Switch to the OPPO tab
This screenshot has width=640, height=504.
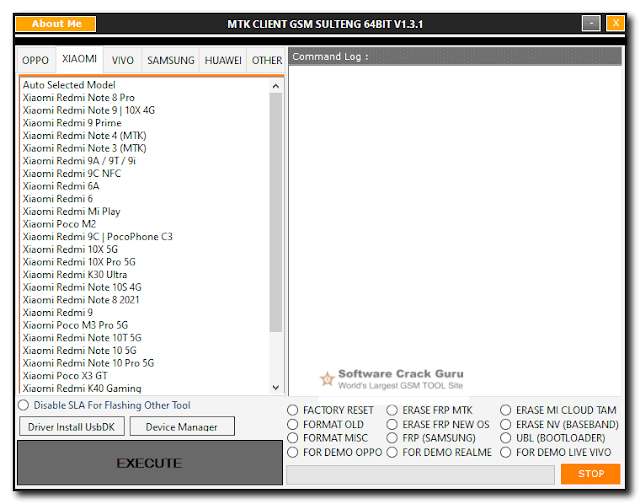coord(36,60)
